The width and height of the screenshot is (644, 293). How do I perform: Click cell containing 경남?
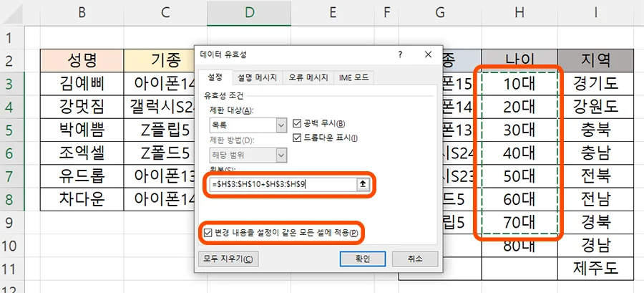595,246
